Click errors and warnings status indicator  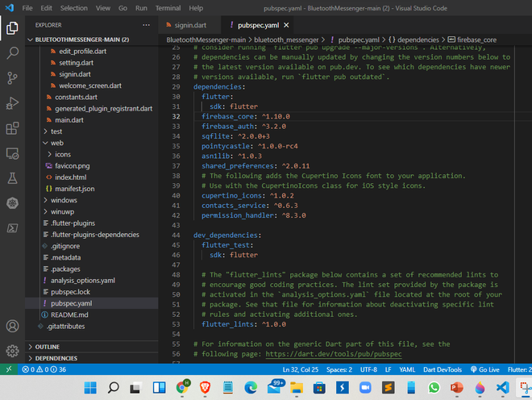[43, 369]
